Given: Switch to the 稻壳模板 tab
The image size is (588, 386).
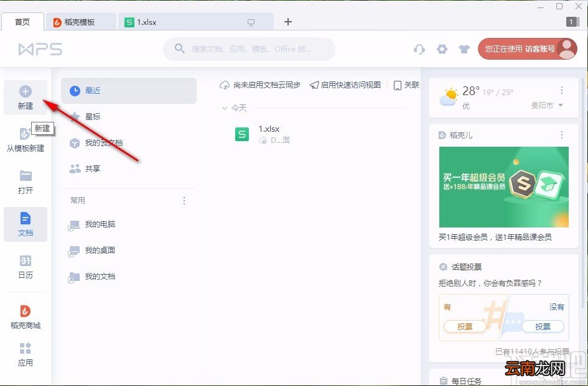Looking at the screenshot, I should click(80, 22).
